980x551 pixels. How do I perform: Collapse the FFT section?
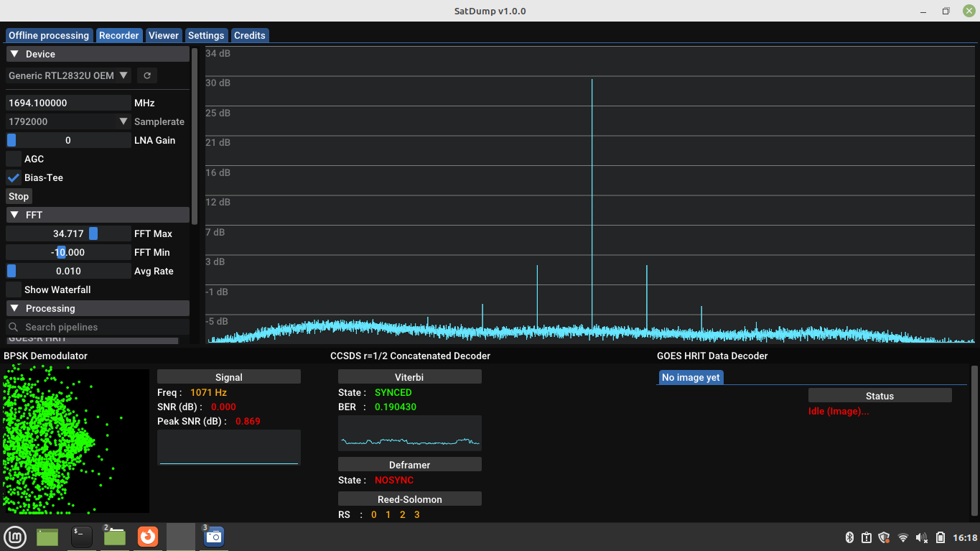click(x=14, y=214)
